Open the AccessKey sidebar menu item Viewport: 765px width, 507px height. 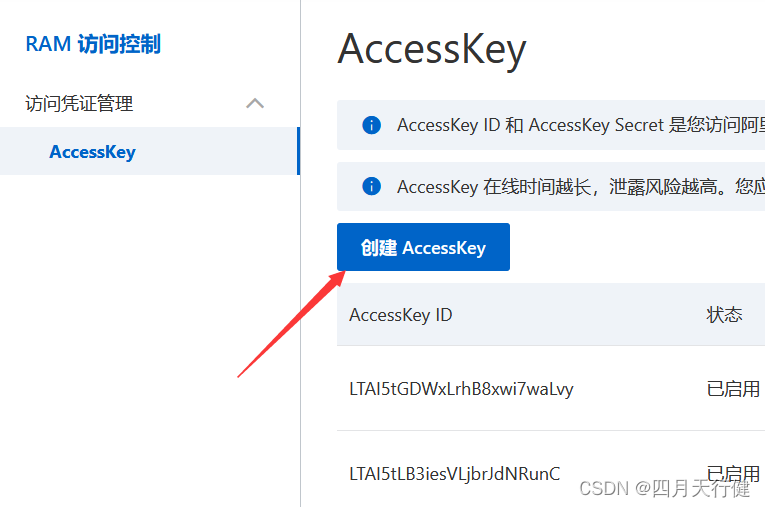click(x=92, y=152)
